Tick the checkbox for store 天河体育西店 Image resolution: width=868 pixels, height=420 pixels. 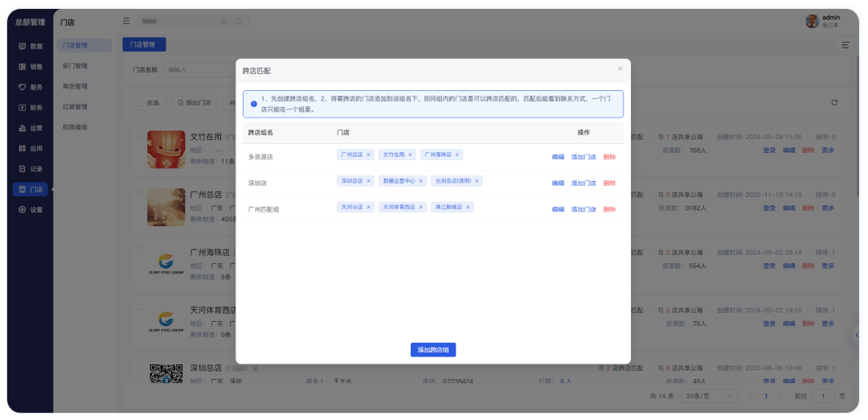click(x=140, y=307)
